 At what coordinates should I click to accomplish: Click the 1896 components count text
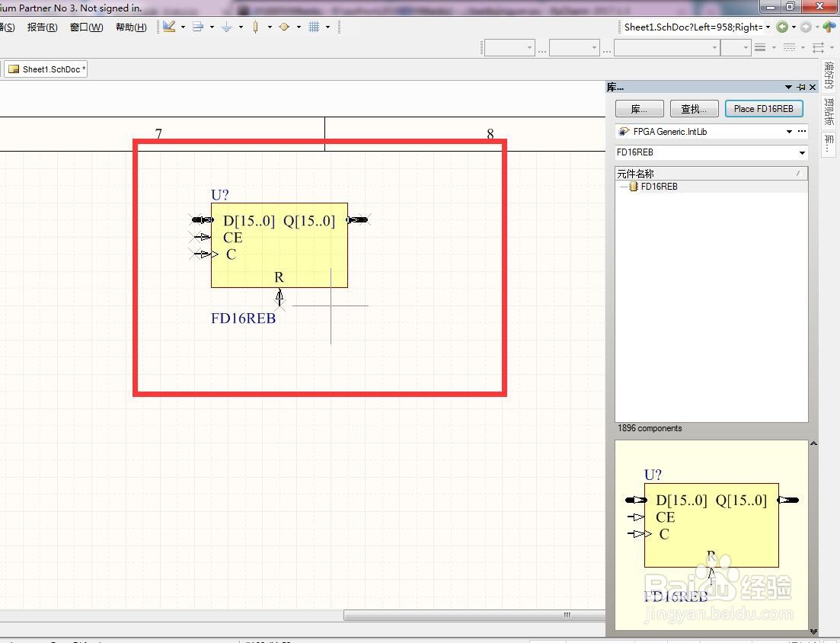pyautogui.click(x=650, y=428)
